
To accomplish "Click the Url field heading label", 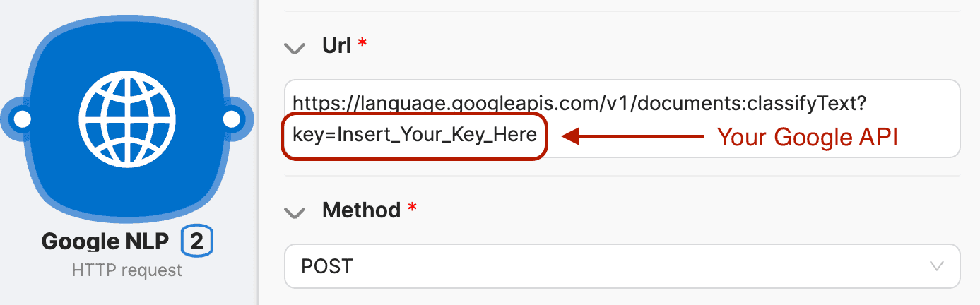I will tap(336, 47).
